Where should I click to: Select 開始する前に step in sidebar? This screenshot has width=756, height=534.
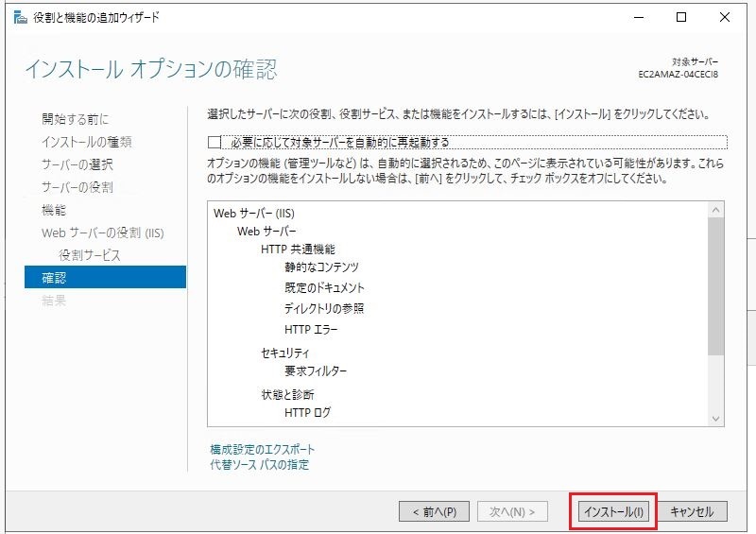pyautogui.click(x=76, y=119)
